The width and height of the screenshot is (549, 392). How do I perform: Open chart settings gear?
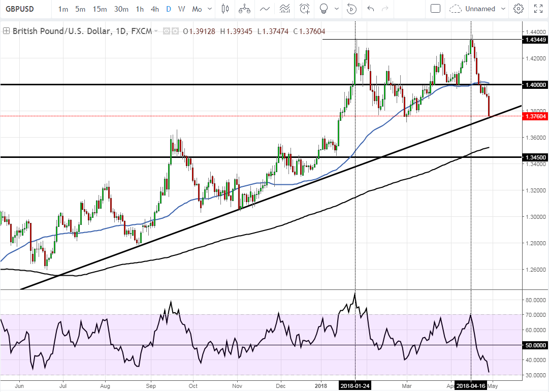[519, 9]
